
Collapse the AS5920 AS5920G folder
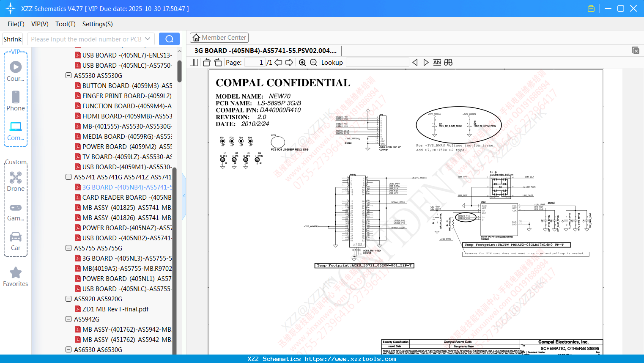69,299
